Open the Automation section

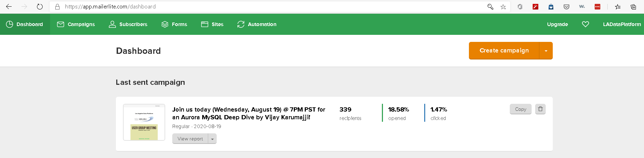tap(257, 24)
